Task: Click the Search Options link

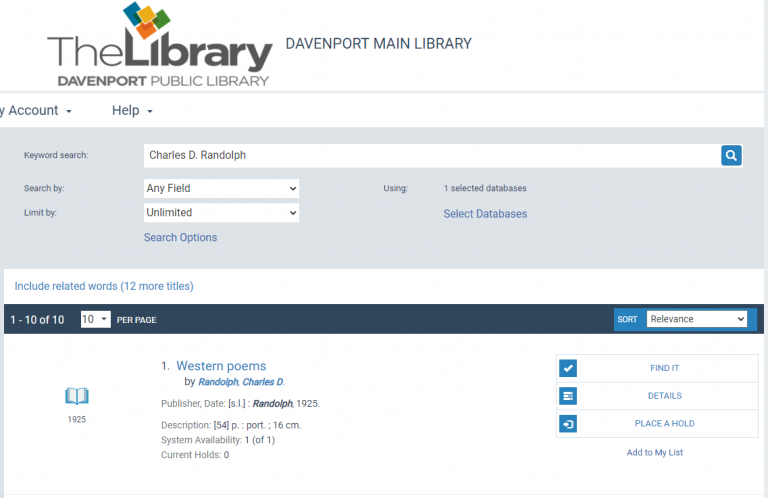Action: click(x=180, y=238)
